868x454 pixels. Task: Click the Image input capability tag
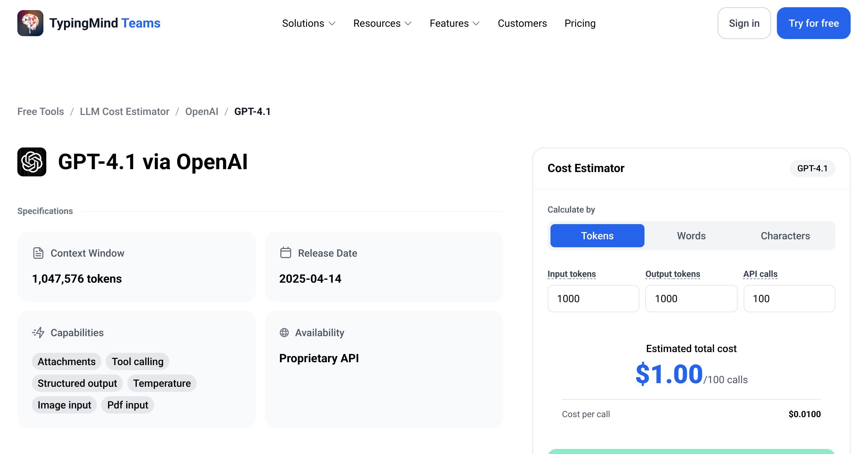point(64,405)
